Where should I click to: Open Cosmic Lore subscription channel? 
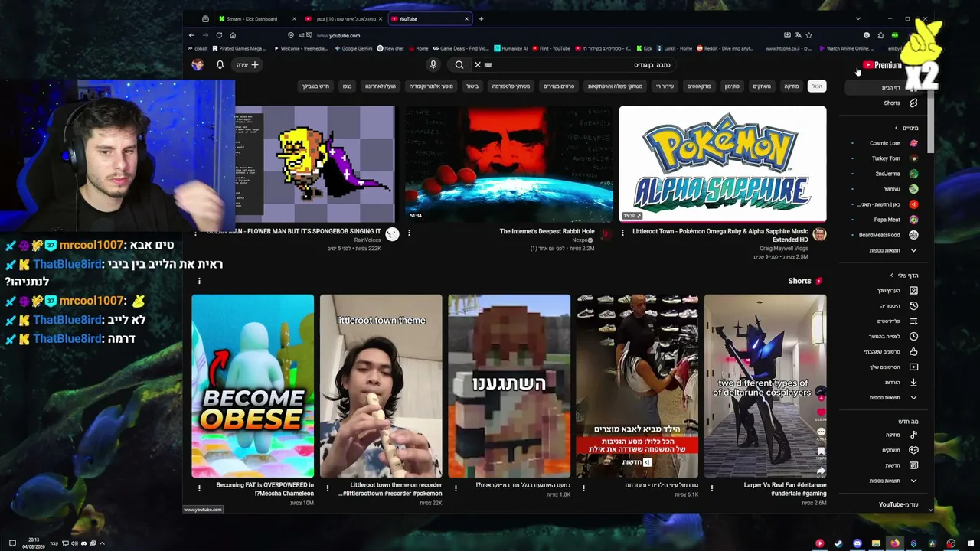pos(885,143)
